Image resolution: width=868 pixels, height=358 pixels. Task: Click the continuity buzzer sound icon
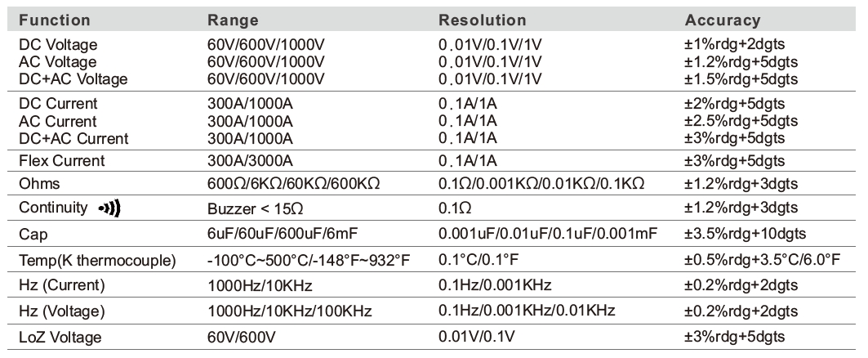coord(109,209)
